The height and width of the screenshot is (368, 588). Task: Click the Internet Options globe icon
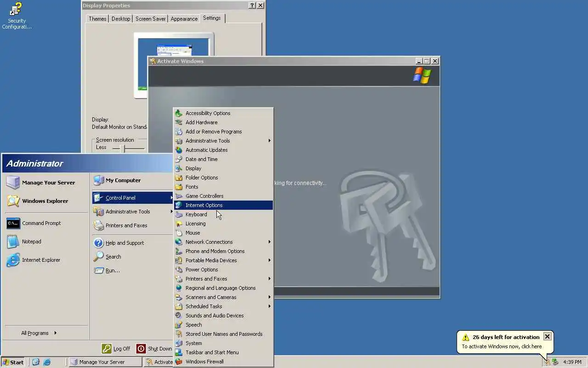(x=179, y=205)
